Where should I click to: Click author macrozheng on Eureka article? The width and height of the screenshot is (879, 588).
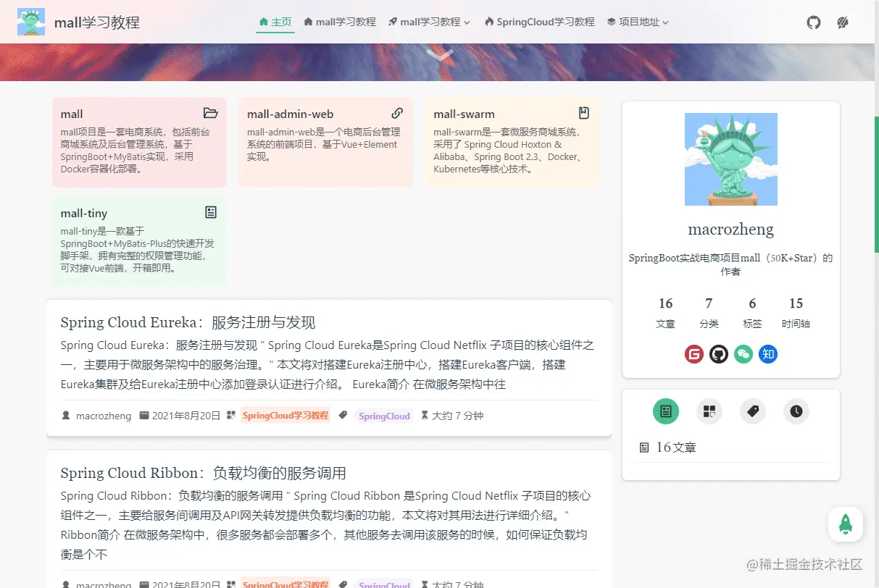(104, 416)
